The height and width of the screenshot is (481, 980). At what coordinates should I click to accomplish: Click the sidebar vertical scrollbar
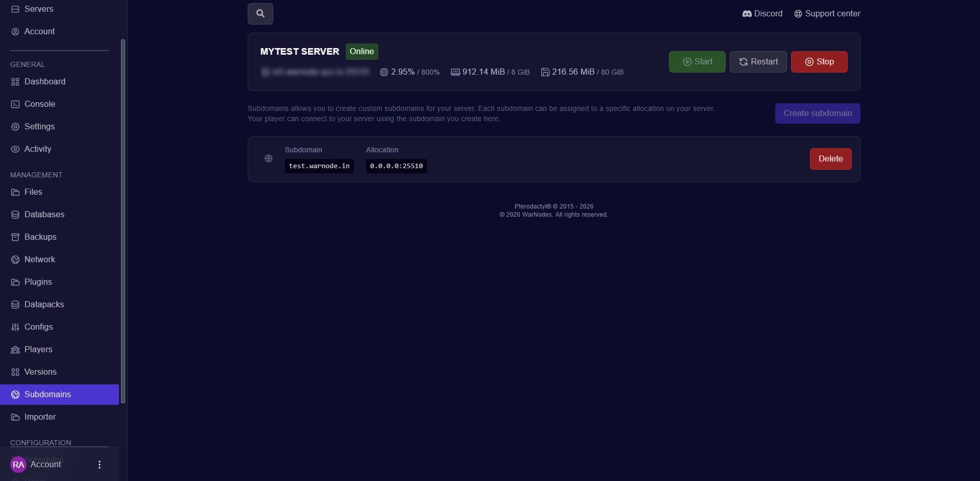tap(123, 221)
